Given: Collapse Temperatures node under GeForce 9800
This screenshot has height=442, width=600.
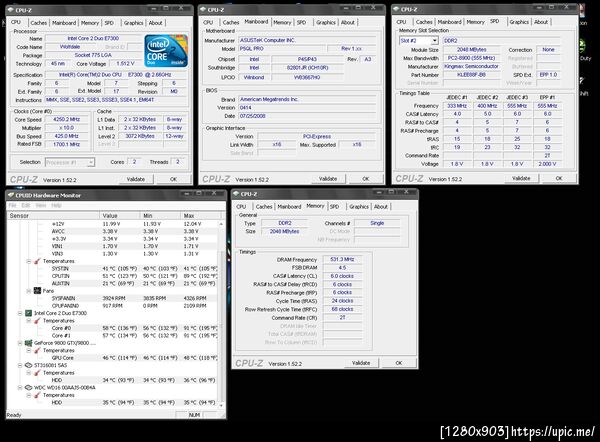Looking at the screenshot, I should pyautogui.click(x=29, y=350).
